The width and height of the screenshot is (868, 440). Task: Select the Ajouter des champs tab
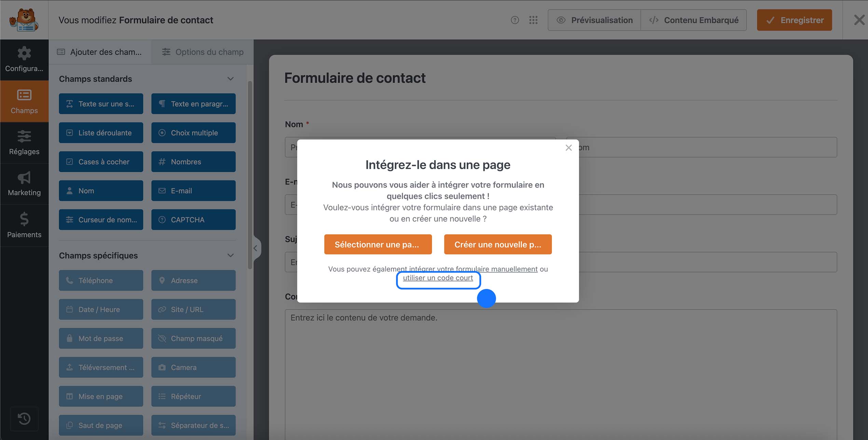coord(100,52)
